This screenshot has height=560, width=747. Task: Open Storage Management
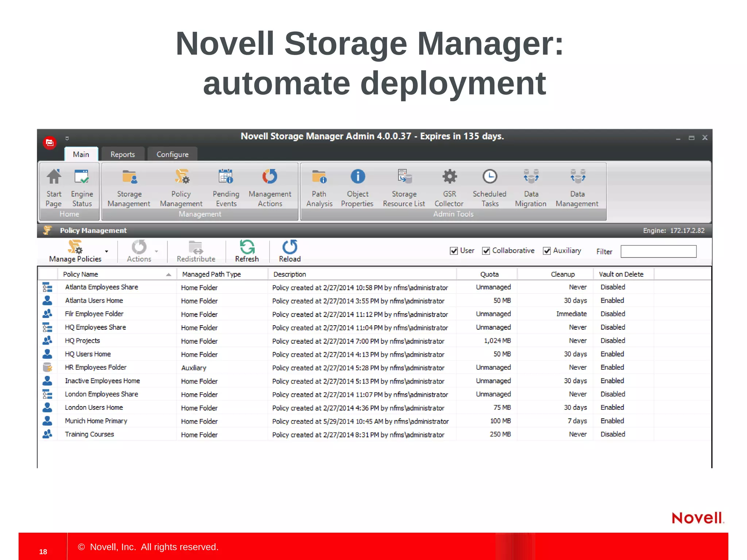(129, 188)
